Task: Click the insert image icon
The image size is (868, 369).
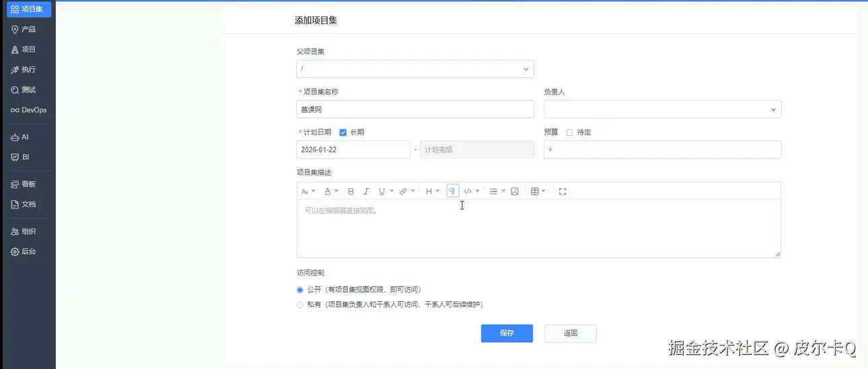Action: pos(515,192)
